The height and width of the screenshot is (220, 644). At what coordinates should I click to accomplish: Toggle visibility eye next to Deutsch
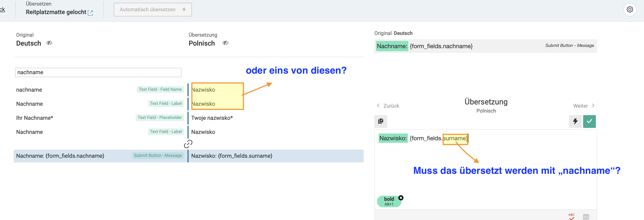click(49, 43)
